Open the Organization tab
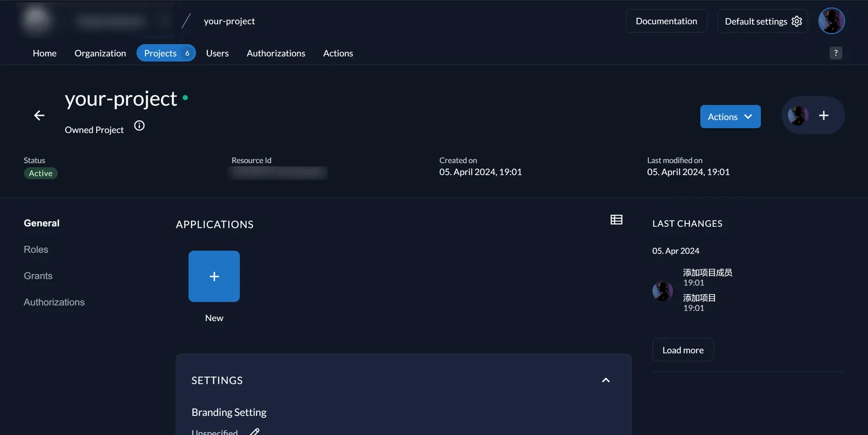The image size is (868, 435). 100,53
